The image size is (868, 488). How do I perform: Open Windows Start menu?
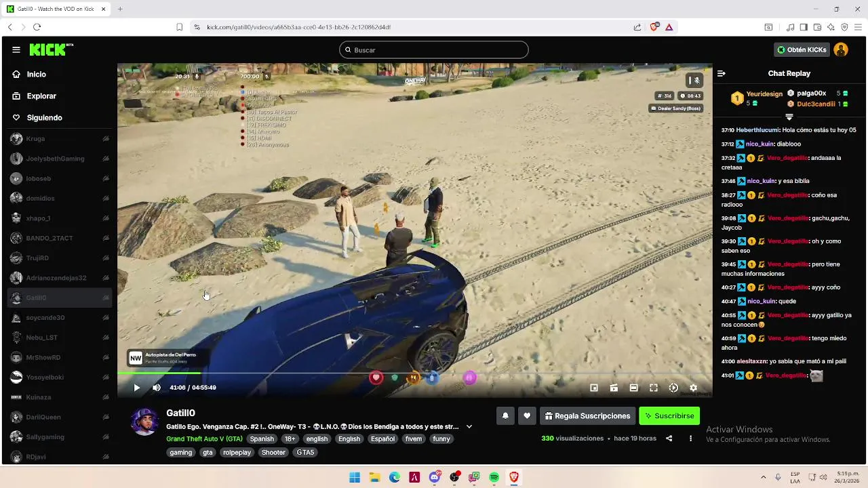(x=355, y=478)
